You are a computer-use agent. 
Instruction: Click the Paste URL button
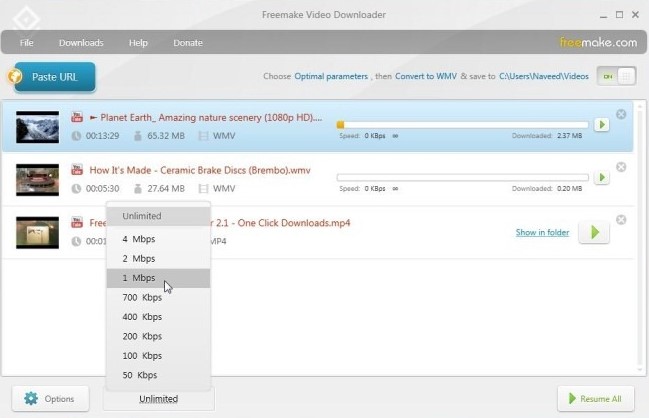coord(55,77)
